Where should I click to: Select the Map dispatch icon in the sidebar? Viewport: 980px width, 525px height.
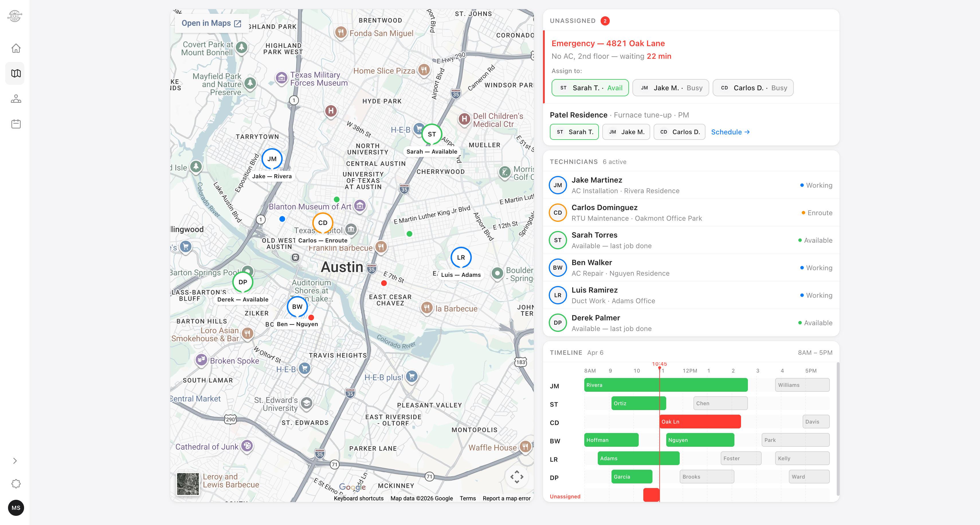coord(15,73)
